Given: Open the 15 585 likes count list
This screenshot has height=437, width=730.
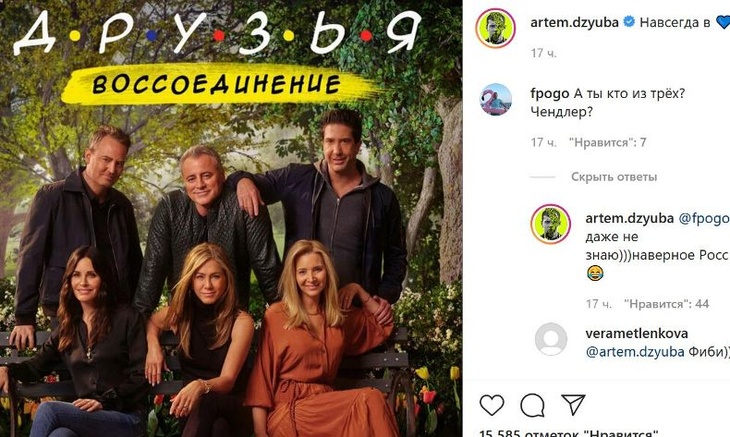Looking at the screenshot, I should (568, 433).
